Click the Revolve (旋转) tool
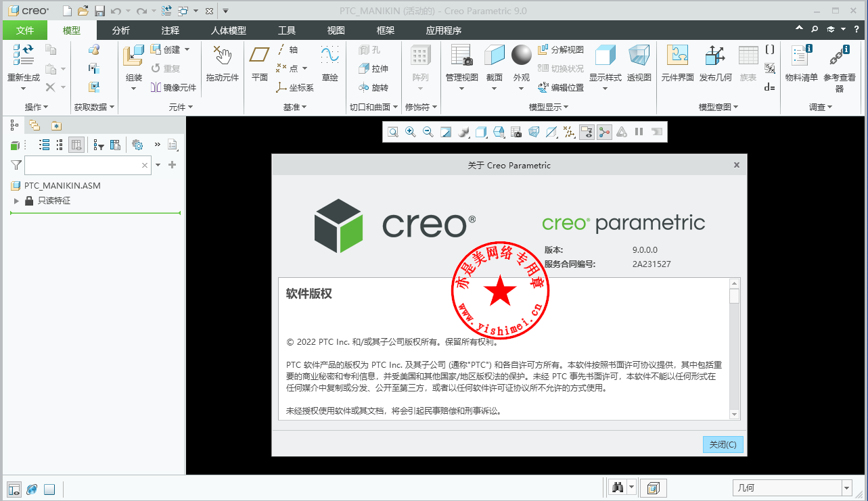 pyautogui.click(x=373, y=87)
